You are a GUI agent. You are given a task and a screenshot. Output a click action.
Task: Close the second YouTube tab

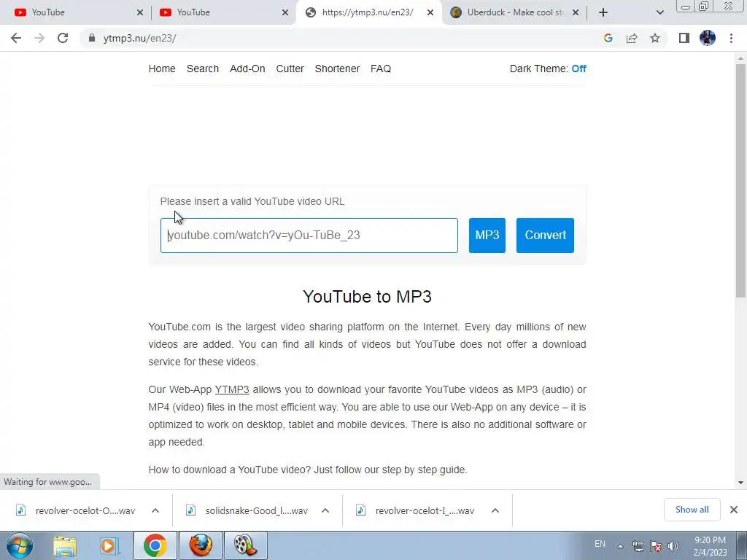click(285, 12)
